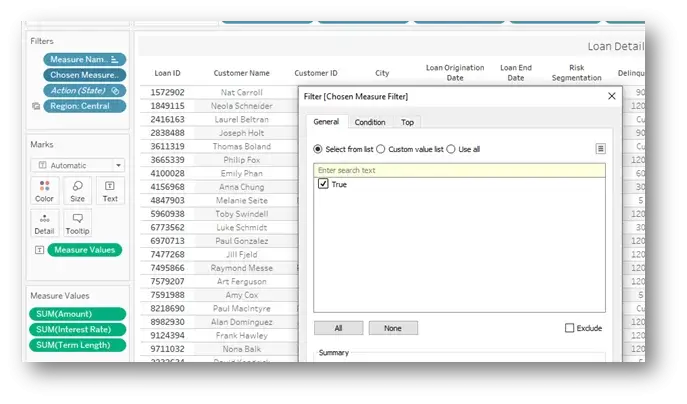
Task: Select the Action (State) filter pill
Action: point(85,91)
